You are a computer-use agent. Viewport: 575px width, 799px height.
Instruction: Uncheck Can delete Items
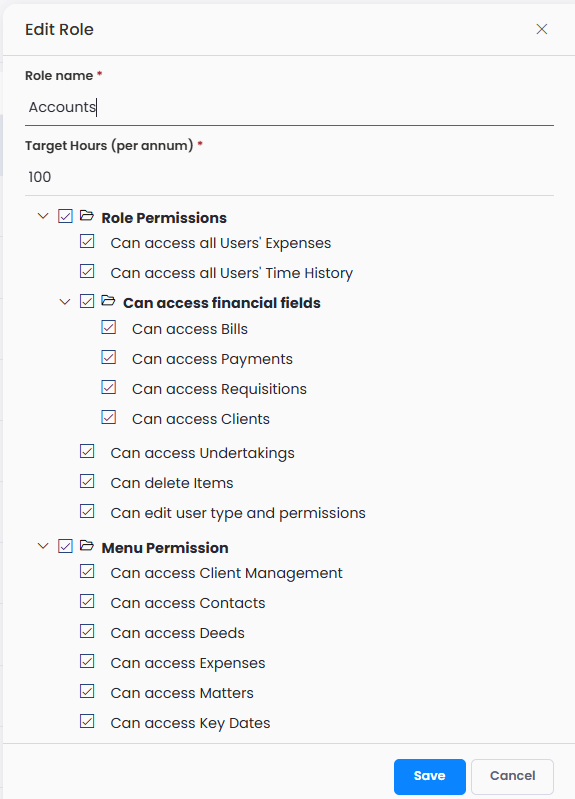click(x=87, y=482)
